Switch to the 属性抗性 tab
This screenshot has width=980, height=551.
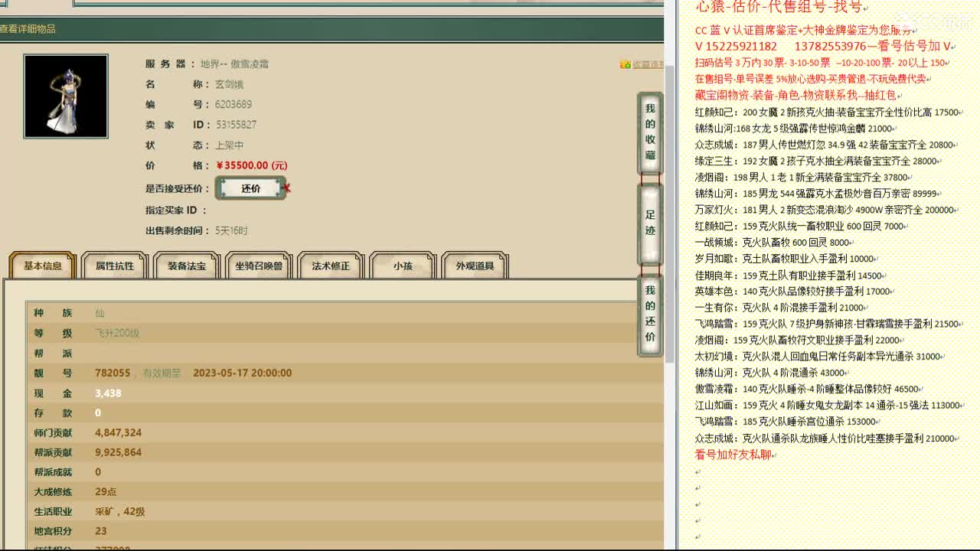pos(115,266)
